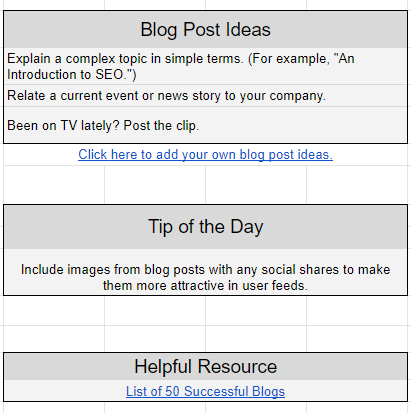Select rightmost empty cell directly above Helpful Resource header
The width and height of the screenshot is (411, 413).
click(x=357, y=338)
